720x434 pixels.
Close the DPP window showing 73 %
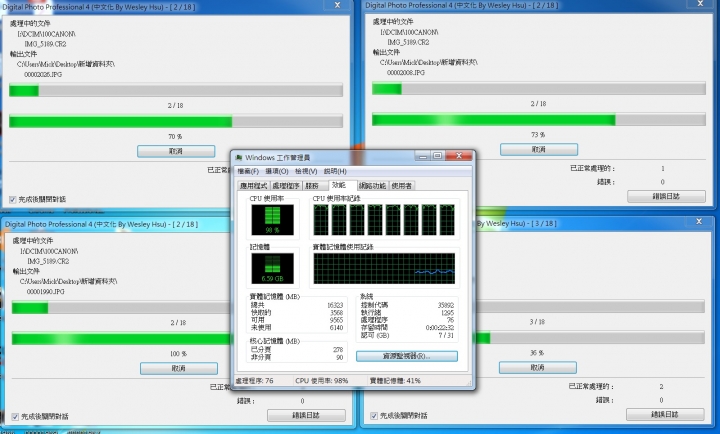(700, 3)
